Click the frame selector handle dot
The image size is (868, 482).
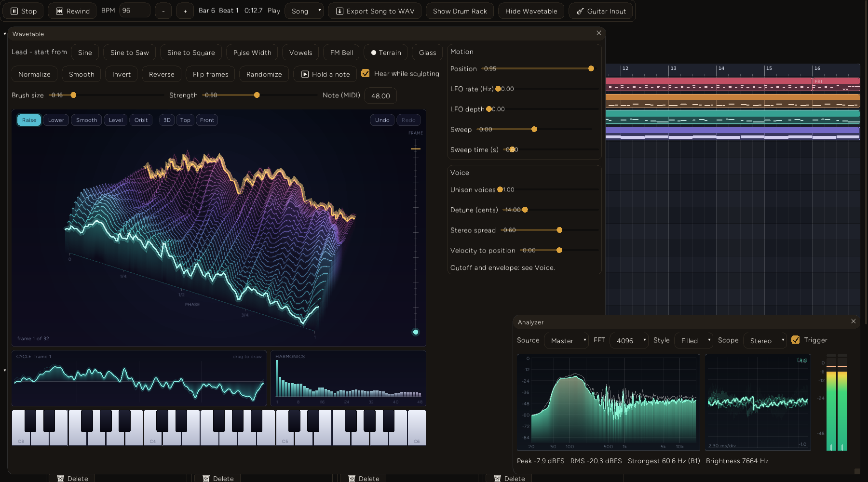click(x=416, y=332)
